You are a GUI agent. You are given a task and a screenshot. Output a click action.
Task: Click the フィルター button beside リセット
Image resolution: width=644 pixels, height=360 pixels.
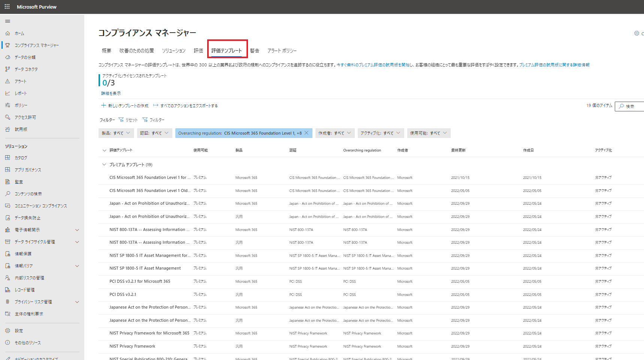click(x=154, y=120)
